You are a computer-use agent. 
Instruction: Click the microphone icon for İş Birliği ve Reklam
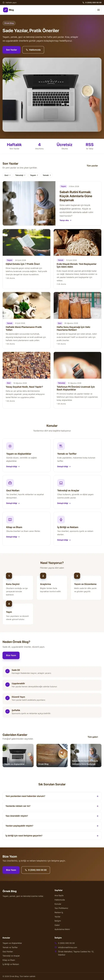(61, 520)
